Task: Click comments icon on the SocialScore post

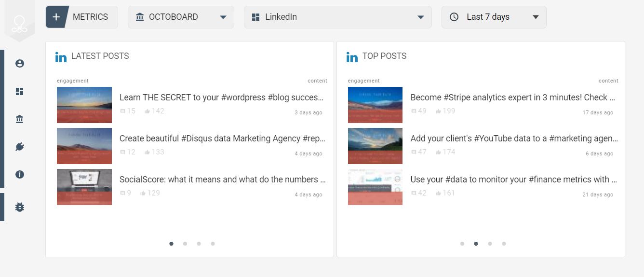Action: pyautogui.click(x=122, y=193)
